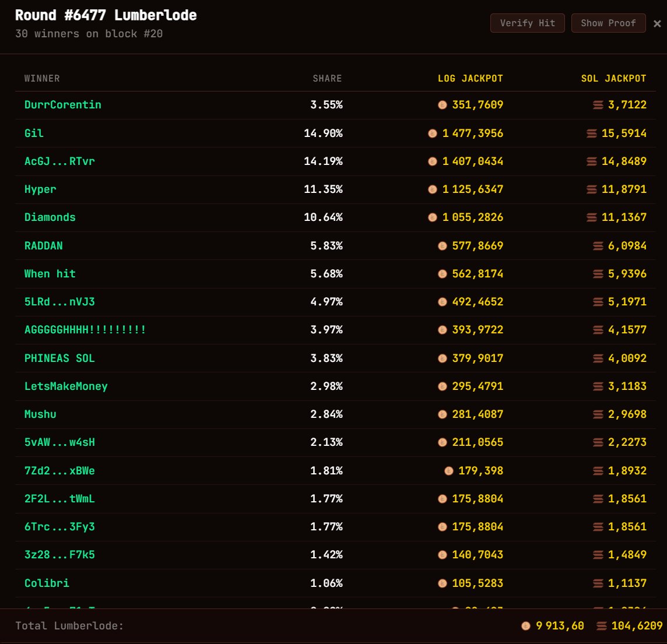Open PHINEAS SOL winner link
This screenshot has width=667, height=644.
(59, 358)
